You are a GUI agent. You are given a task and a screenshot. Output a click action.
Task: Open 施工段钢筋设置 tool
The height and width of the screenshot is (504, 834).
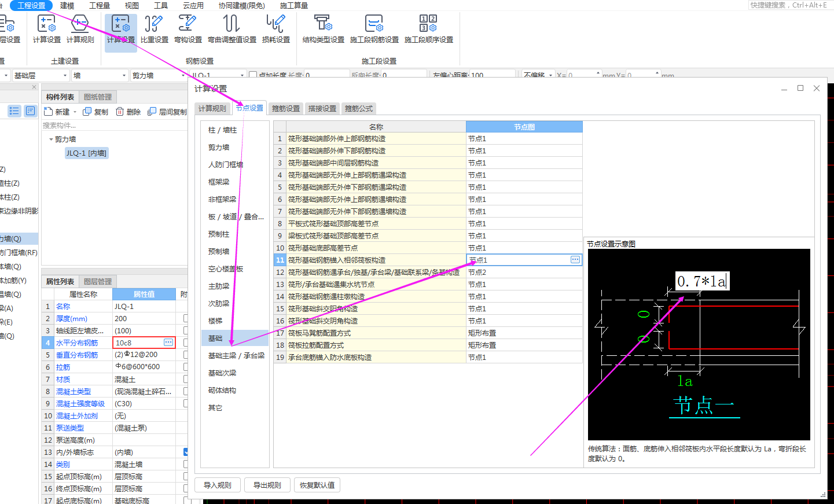[374, 30]
